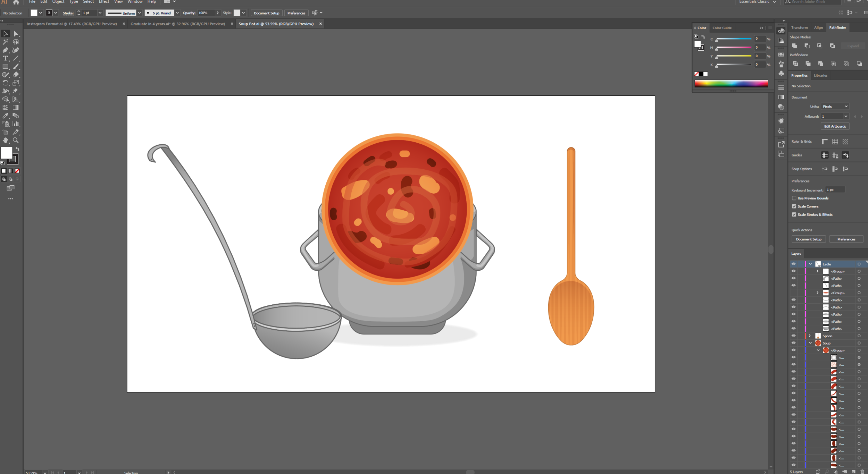Uncheck Scale Corners checkbox
This screenshot has height=474, width=868.
(x=794, y=206)
